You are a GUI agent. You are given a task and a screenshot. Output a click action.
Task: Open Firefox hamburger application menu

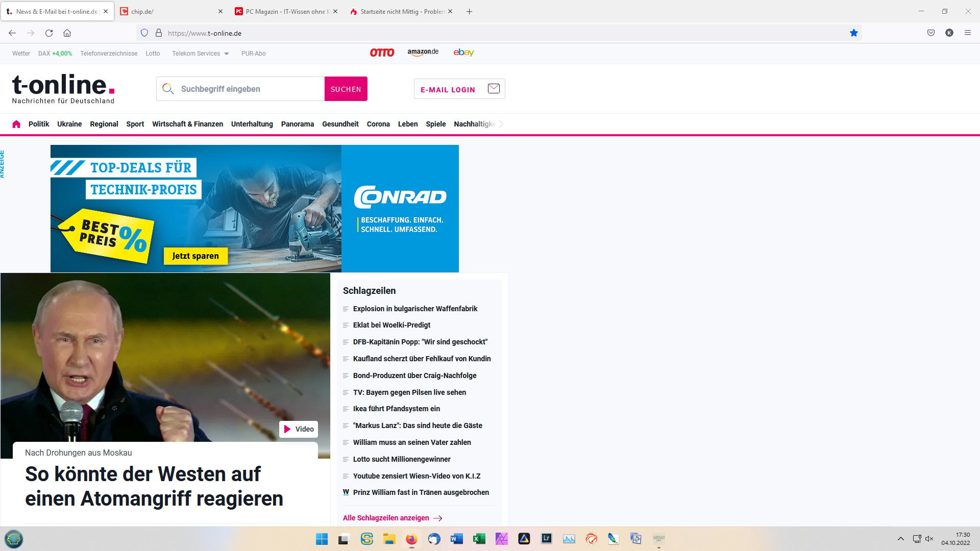click(x=968, y=33)
